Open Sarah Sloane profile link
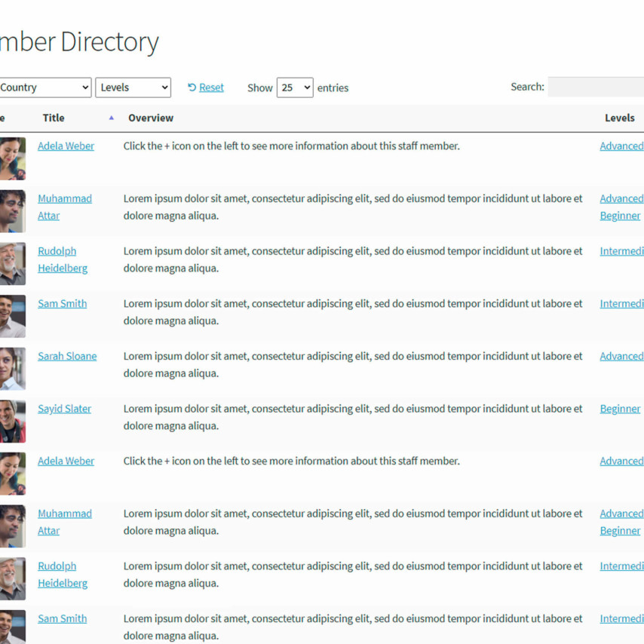Viewport: 644px width, 644px height. (x=67, y=356)
